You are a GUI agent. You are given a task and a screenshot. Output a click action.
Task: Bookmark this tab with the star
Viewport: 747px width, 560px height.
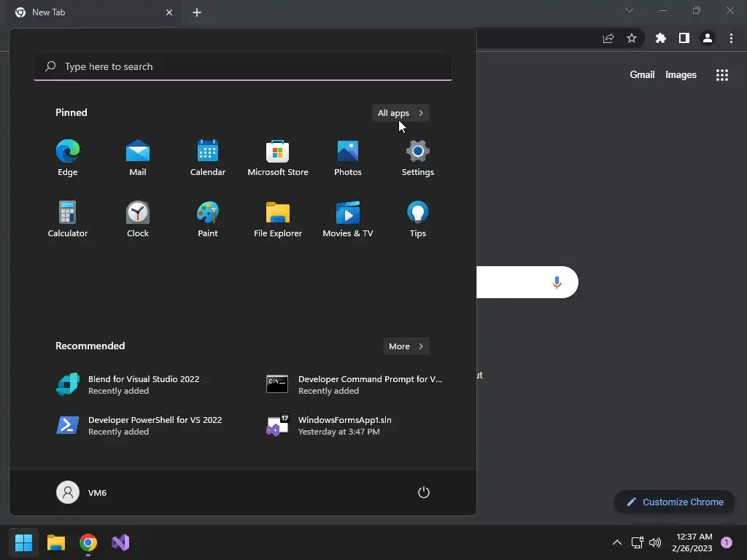click(632, 38)
